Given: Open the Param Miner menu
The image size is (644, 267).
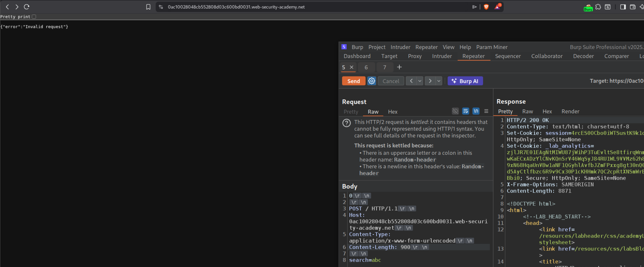Looking at the screenshot, I should click(492, 47).
